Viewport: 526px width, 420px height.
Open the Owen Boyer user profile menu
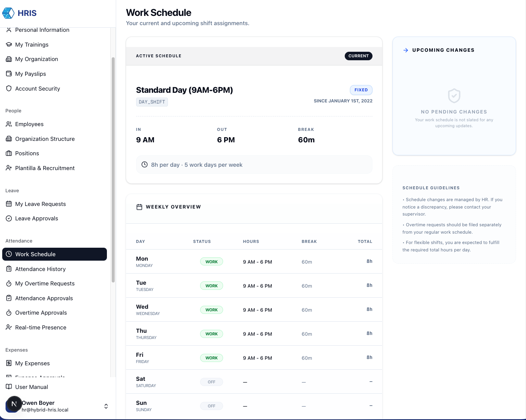point(44,406)
